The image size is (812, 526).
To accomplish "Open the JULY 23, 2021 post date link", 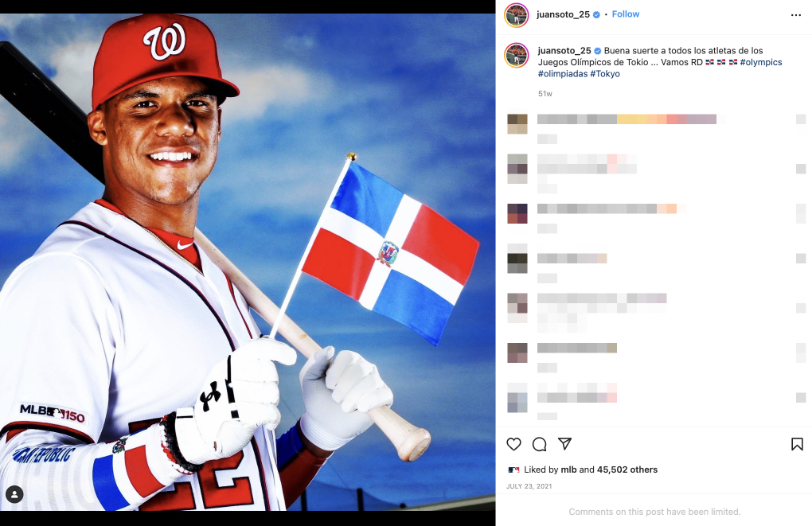I will point(529,486).
